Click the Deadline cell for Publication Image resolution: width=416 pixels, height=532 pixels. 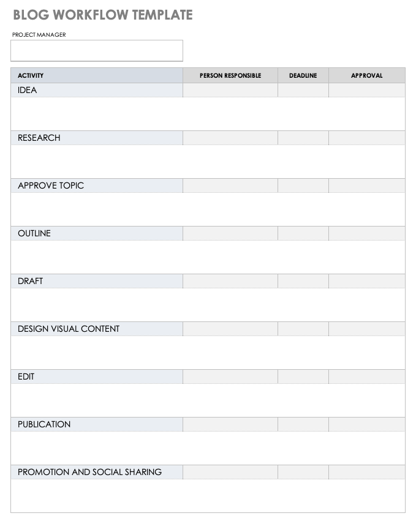(x=303, y=424)
